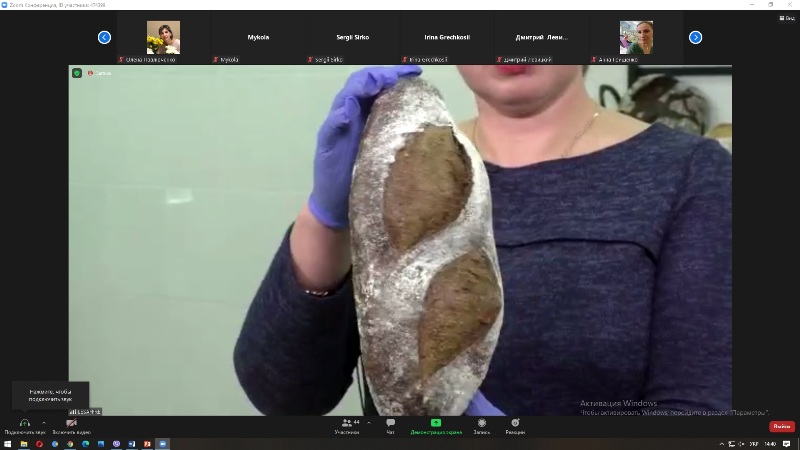800x450 pixels.
Task: Open the Chat panel
Action: 390,425
